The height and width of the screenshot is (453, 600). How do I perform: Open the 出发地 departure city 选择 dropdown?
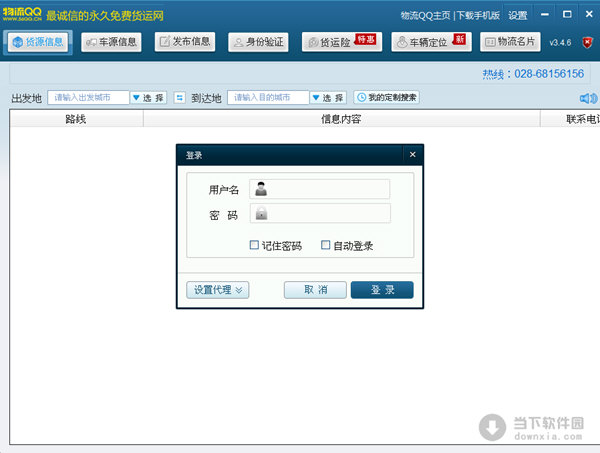(149, 98)
